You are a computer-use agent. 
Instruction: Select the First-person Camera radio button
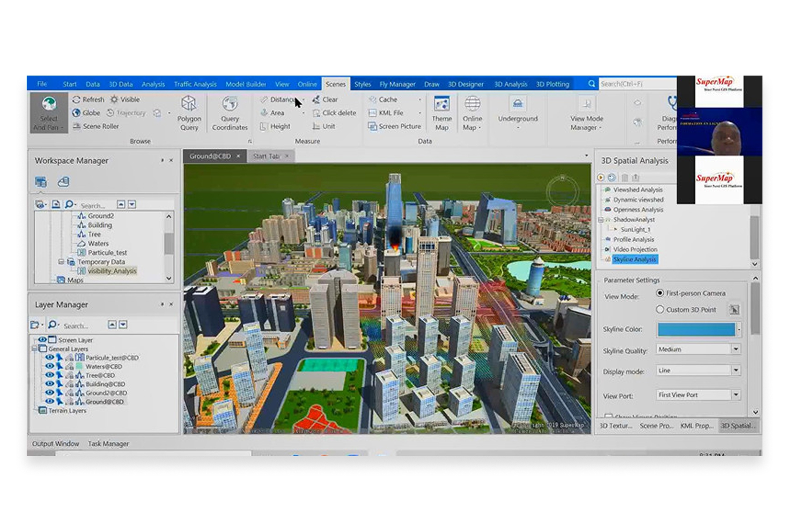point(660,293)
